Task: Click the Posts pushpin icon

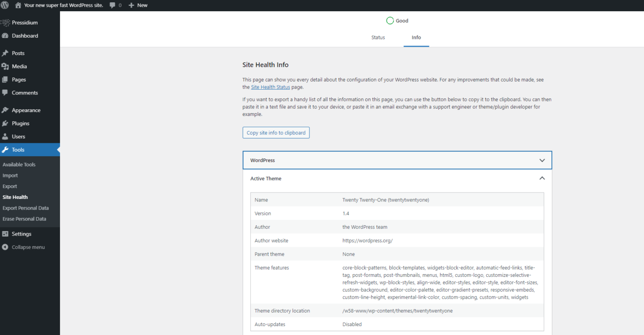Action: point(5,53)
